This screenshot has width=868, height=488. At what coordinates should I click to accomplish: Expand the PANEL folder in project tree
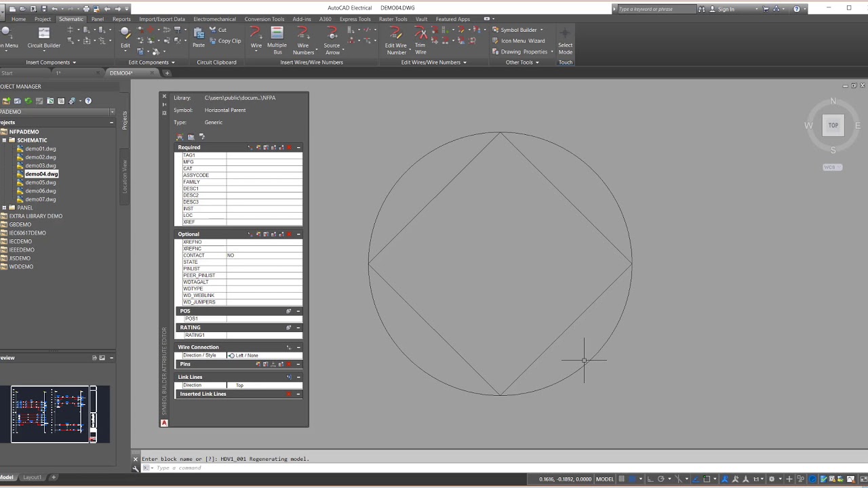click(x=4, y=208)
